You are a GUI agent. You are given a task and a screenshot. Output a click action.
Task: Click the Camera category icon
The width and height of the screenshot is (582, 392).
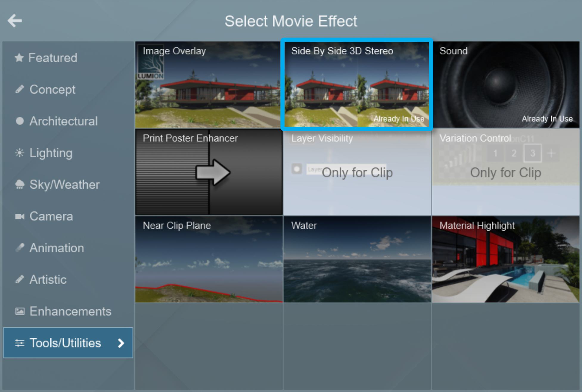(x=20, y=216)
